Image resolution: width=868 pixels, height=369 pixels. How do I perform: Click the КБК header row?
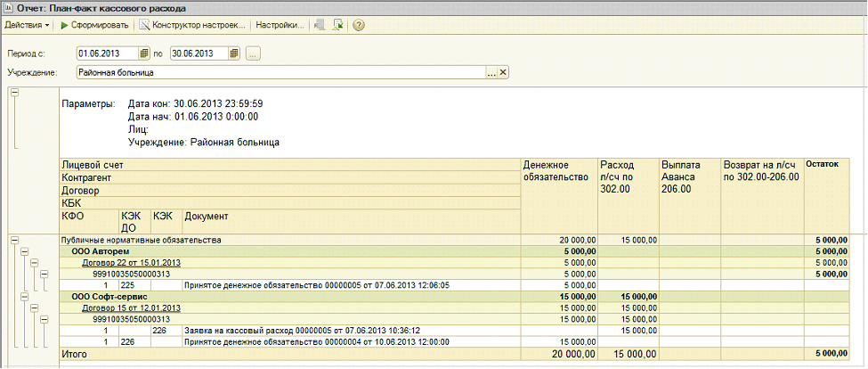point(289,203)
